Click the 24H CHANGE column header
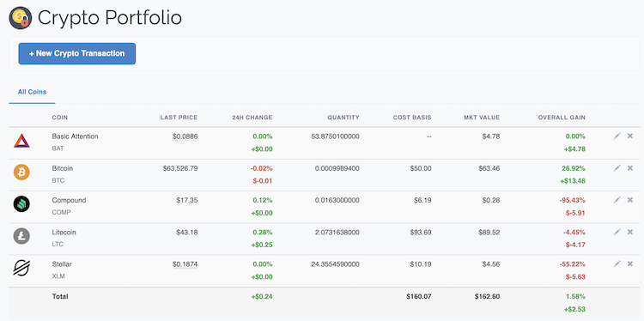Image resolution: width=644 pixels, height=321 pixels. (252, 118)
